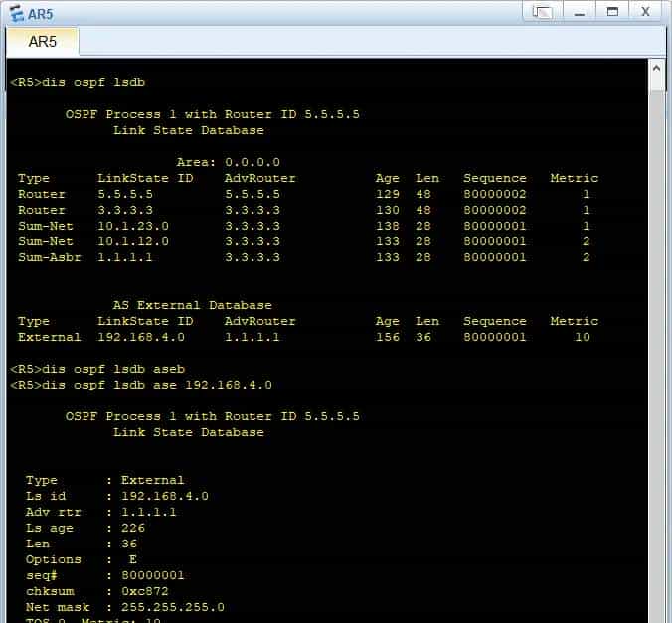Click the Metric value 10 in External row
Image resolution: width=672 pixels, height=623 pixels.
coord(582,337)
